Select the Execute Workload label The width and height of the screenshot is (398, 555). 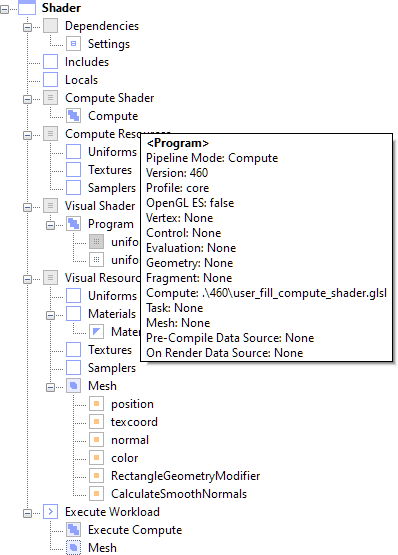pyautogui.click(x=112, y=511)
